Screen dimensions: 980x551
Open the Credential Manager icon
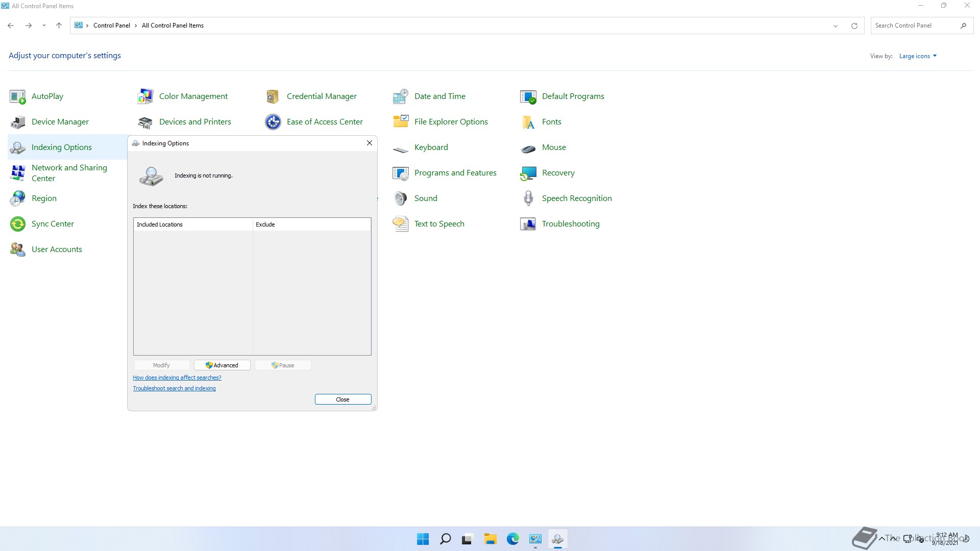point(273,96)
